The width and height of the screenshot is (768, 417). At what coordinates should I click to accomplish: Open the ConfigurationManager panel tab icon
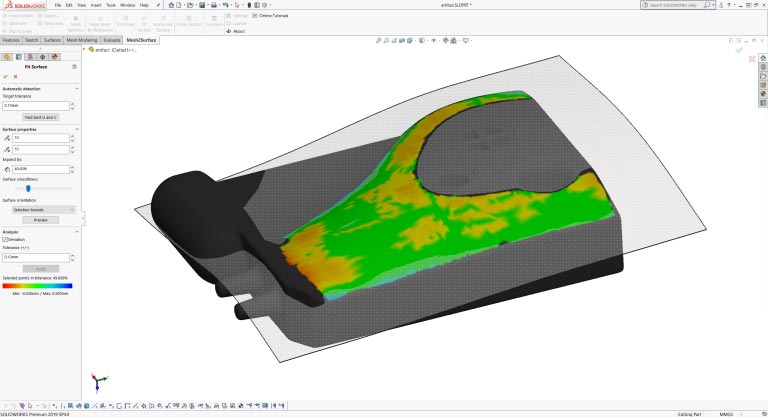coord(30,57)
